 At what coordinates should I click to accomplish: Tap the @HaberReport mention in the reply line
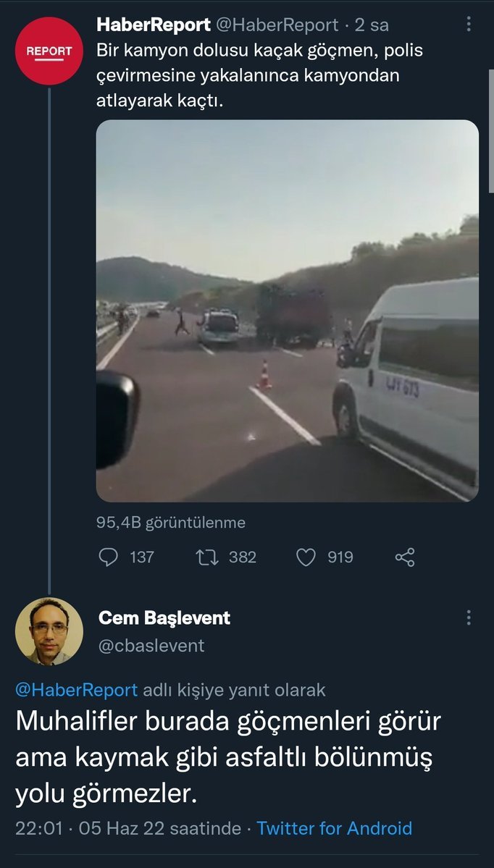(x=76, y=690)
